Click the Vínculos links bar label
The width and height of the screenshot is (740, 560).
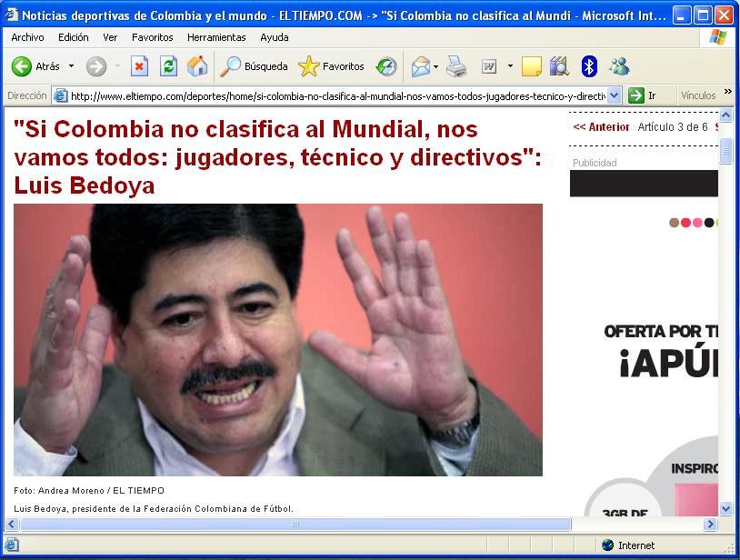[698, 95]
